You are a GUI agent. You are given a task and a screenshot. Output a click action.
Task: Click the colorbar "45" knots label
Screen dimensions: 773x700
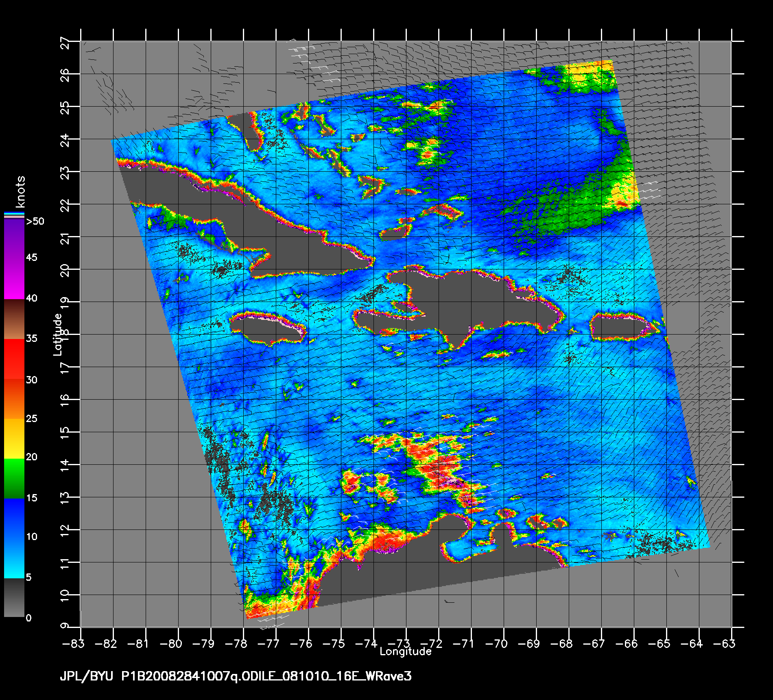click(31, 257)
